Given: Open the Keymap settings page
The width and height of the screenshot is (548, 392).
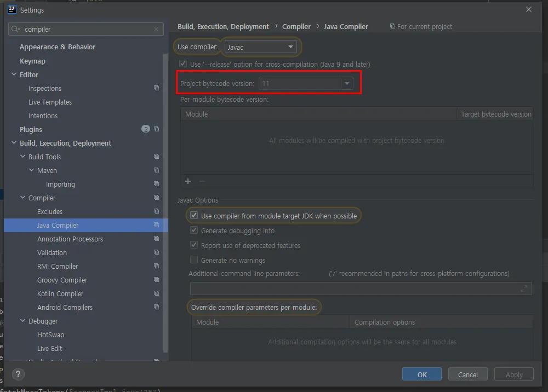Looking at the screenshot, I should (32, 61).
